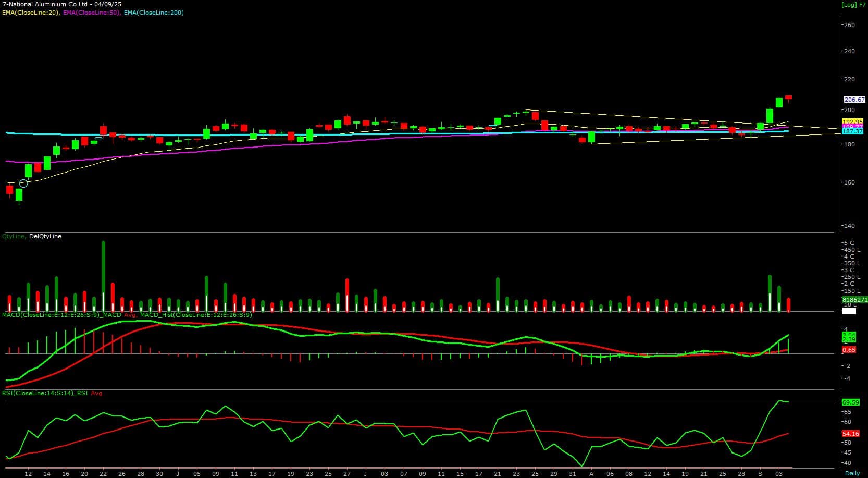The height and width of the screenshot is (478, 868).
Task: Click the green 69.59 RSI value tag
Action: click(x=850, y=402)
